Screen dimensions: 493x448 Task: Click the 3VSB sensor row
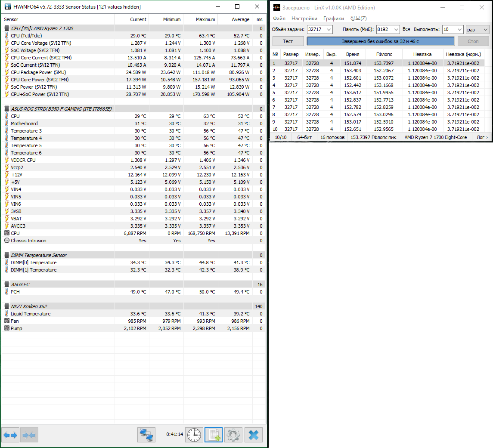tap(133, 211)
